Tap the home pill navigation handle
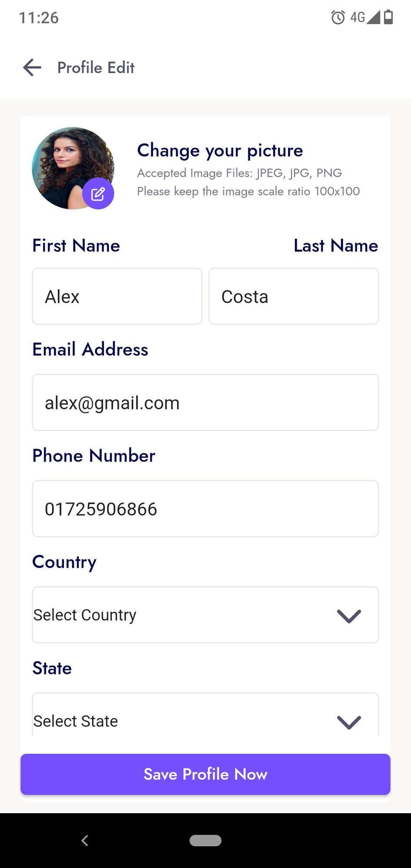411x868 pixels. point(205,840)
